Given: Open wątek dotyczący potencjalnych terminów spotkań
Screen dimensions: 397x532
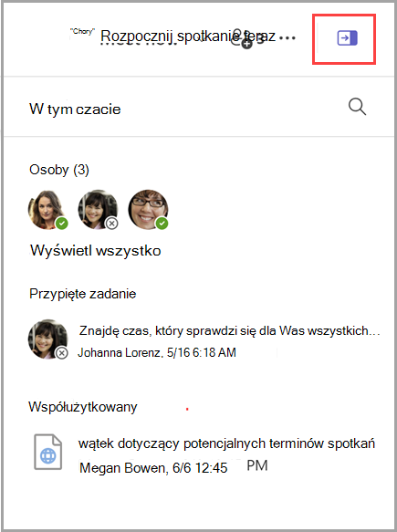Looking at the screenshot, I should (226, 443).
